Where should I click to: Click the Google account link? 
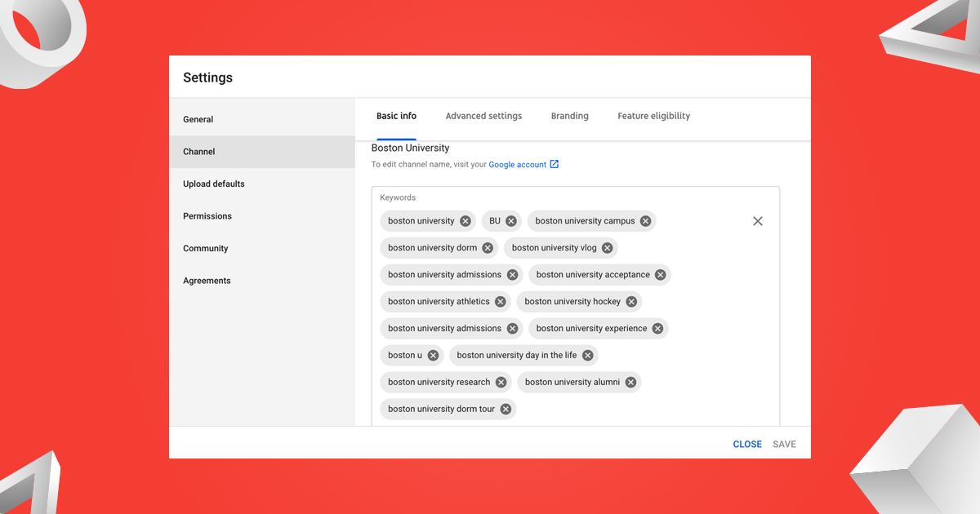(x=517, y=164)
